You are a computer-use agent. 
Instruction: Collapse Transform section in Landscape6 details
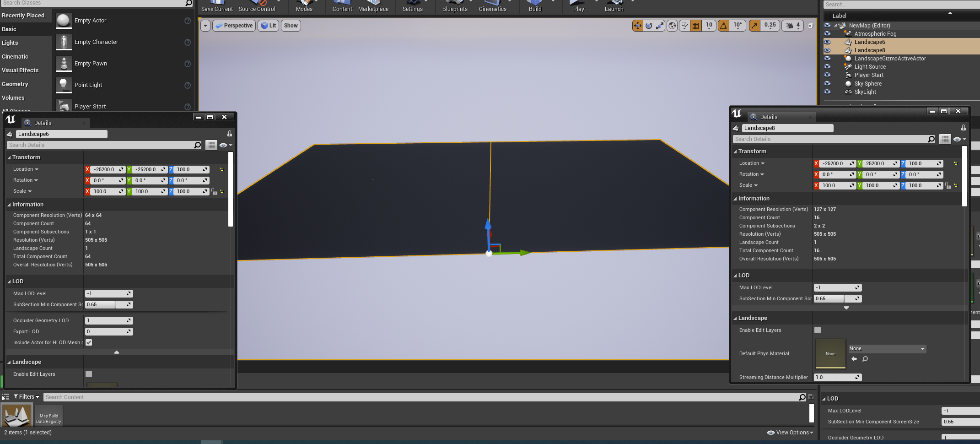pyautogui.click(x=9, y=157)
